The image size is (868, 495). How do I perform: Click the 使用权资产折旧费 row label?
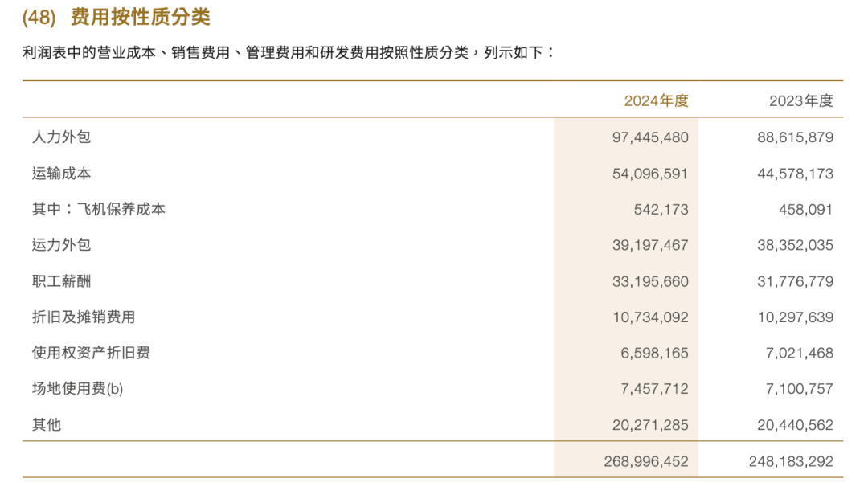(91, 353)
